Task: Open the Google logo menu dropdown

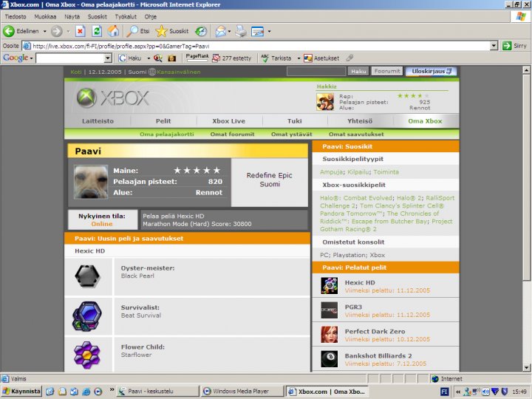Action: tap(31, 58)
